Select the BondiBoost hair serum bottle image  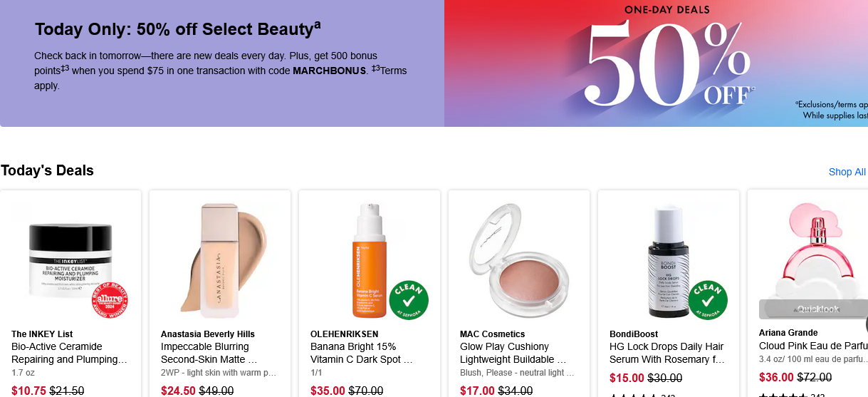[668, 260]
